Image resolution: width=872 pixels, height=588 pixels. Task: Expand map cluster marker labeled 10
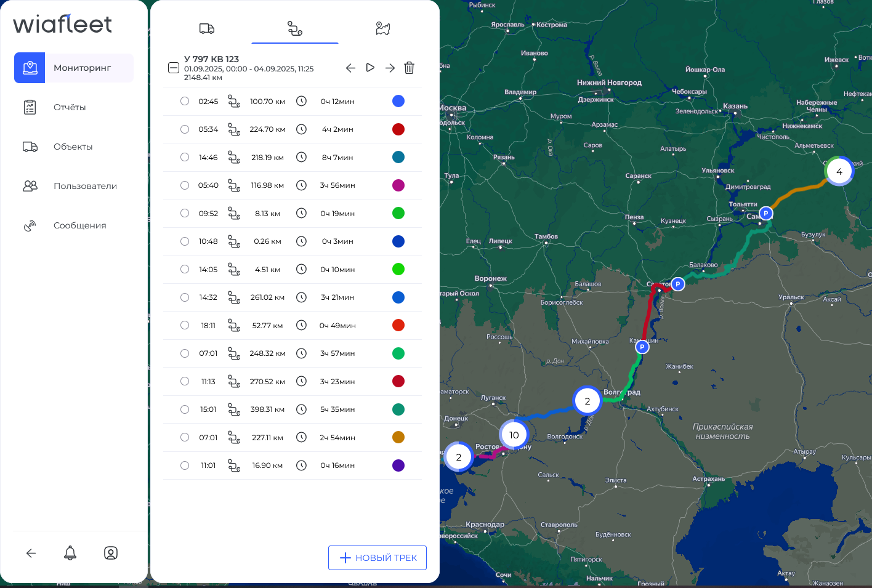click(514, 435)
